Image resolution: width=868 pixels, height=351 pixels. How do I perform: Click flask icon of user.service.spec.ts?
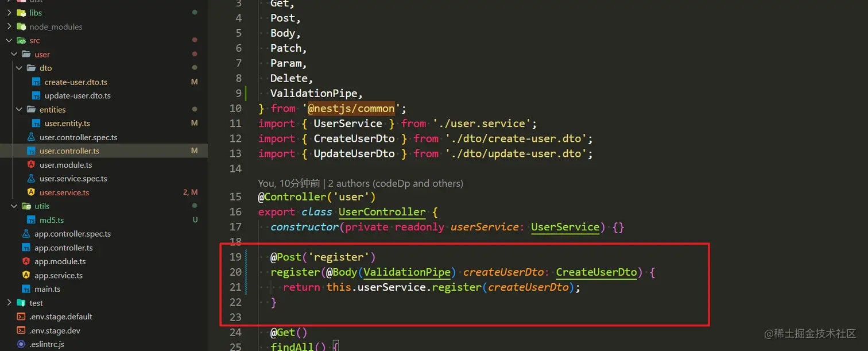pyautogui.click(x=31, y=179)
